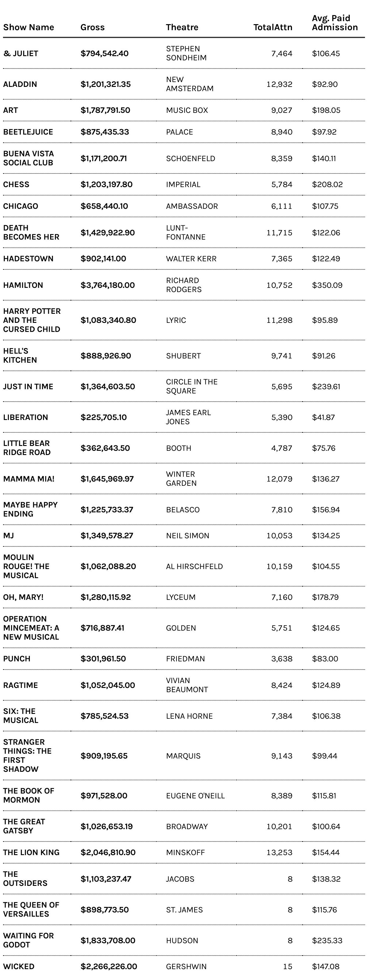368x980 pixels.
Task: Click the Show Name column header
Action: click(29, 27)
